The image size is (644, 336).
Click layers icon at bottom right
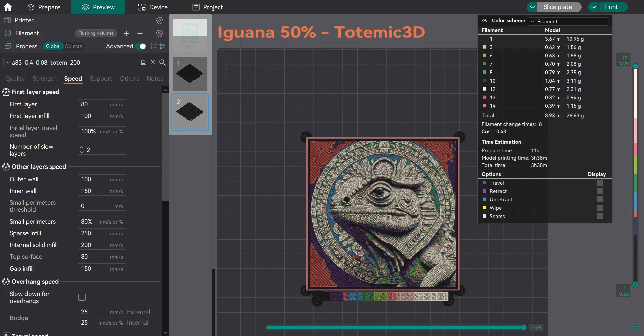pos(635,328)
